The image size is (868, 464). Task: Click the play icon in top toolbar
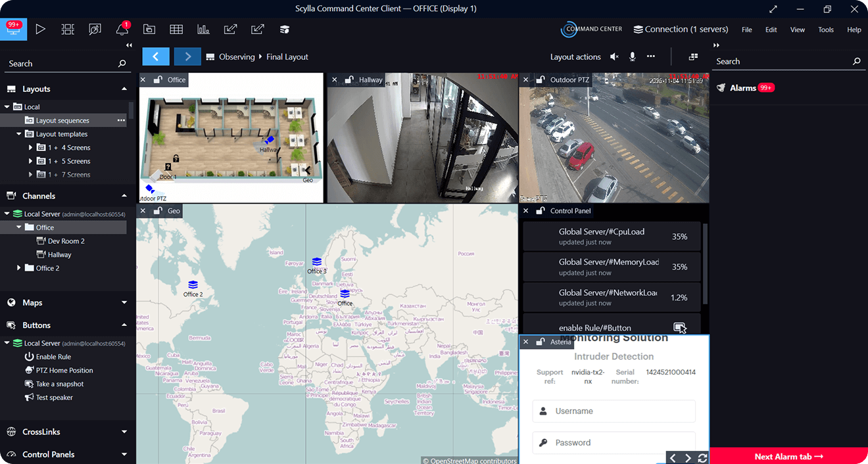point(40,29)
